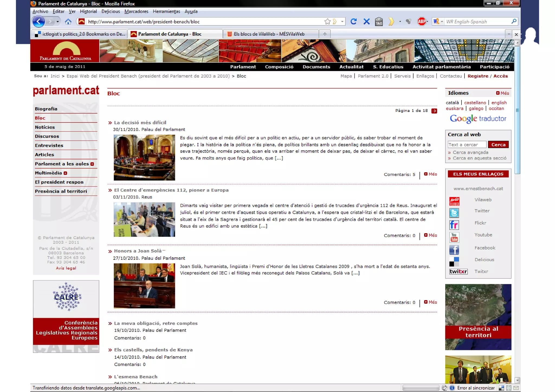555x392 pixels.
Task: Click www.ernestbenach.cat link
Action: (478, 189)
